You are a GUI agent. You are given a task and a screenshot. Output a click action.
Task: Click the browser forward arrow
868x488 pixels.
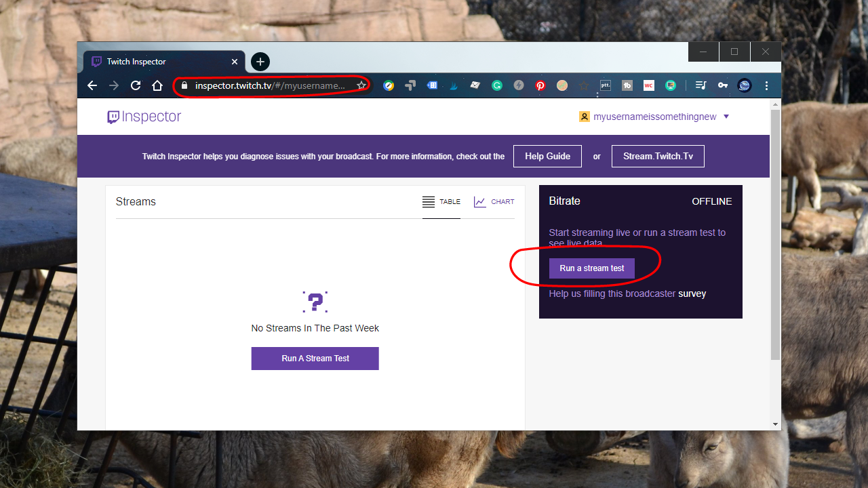coord(114,85)
